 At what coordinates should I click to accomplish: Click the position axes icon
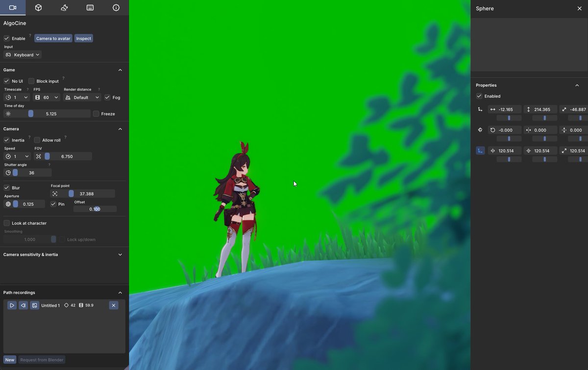[x=480, y=110]
